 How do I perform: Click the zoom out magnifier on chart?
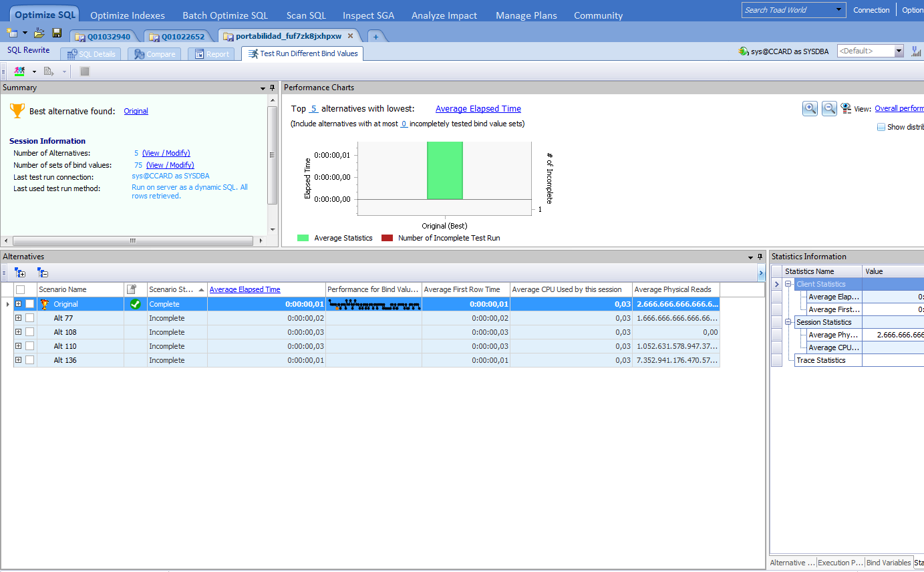829,108
